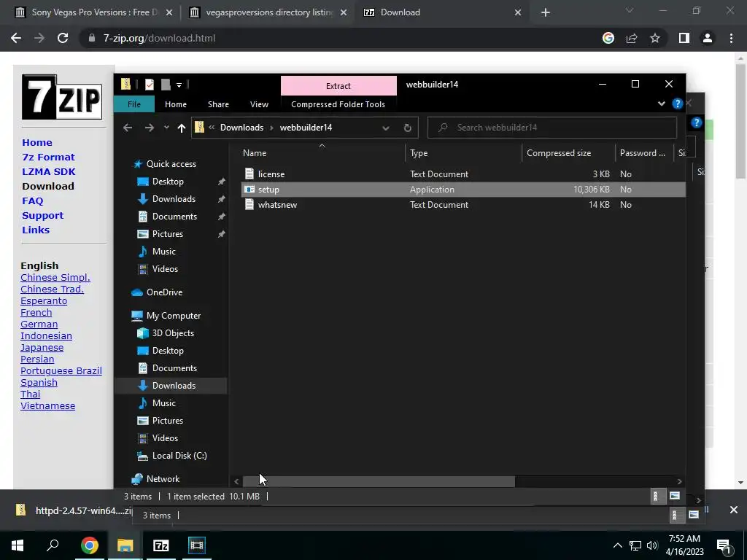Reload the 7-zip.org page
This screenshot has width=747, height=560.
tap(63, 38)
